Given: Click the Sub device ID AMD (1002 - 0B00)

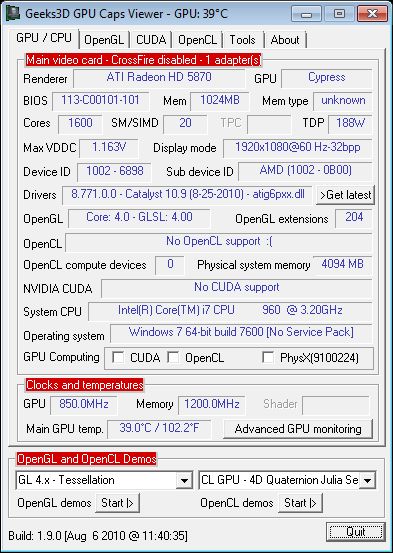Looking at the screenshot, I should coord(306,172).
